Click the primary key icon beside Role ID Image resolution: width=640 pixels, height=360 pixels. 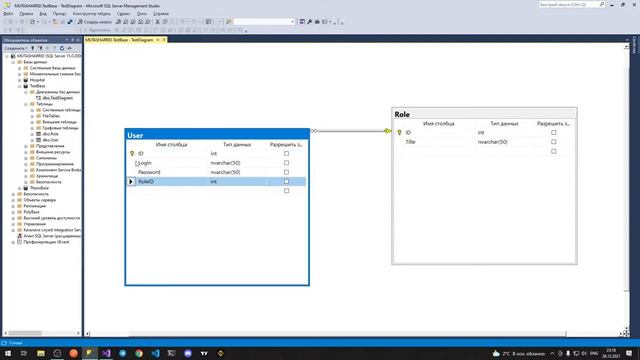click(x=399, y=133)
